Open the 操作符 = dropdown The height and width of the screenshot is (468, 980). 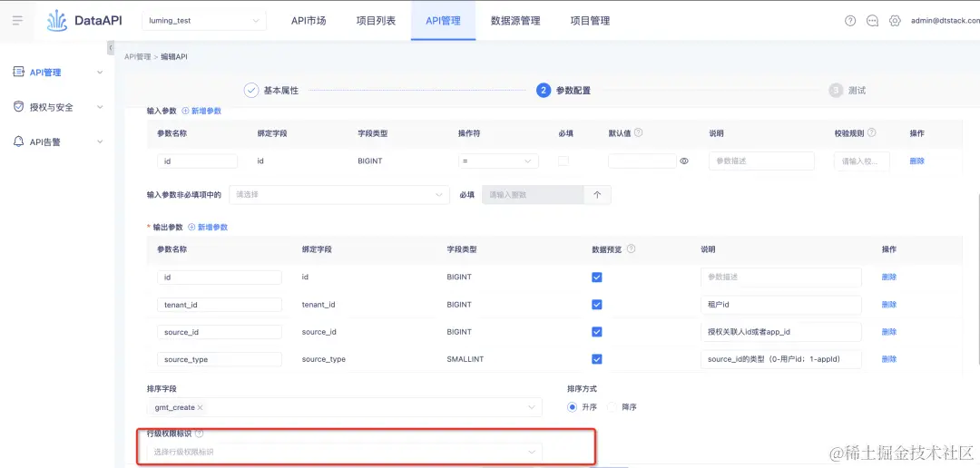(498, 161)
